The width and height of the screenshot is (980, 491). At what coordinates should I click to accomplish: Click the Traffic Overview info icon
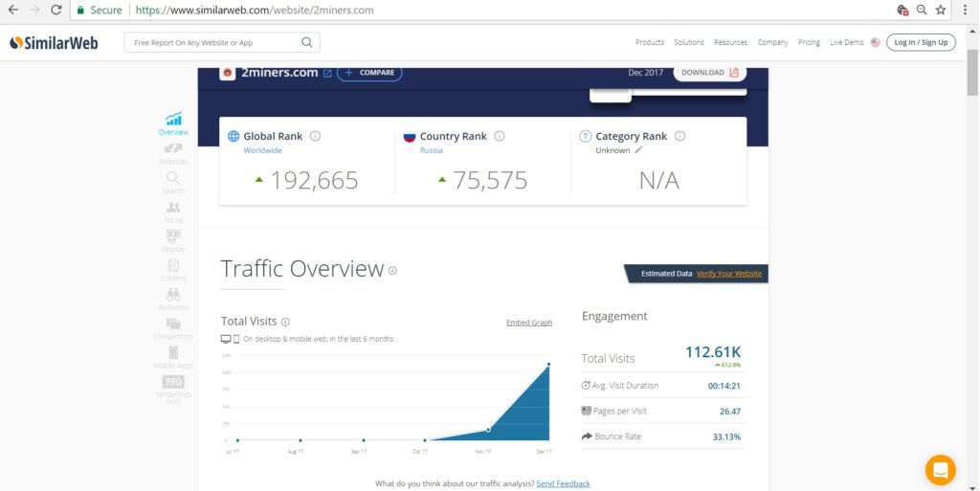pos(392,271)
